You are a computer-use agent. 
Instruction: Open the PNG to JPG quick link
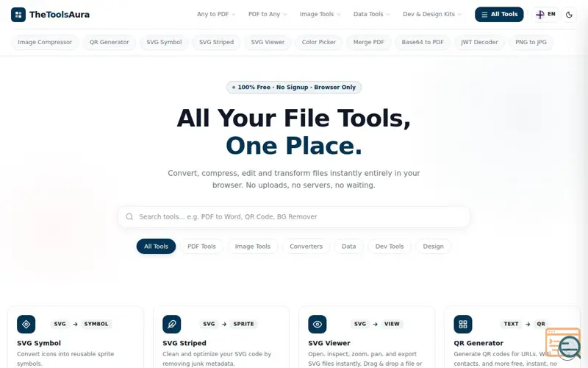531,42
